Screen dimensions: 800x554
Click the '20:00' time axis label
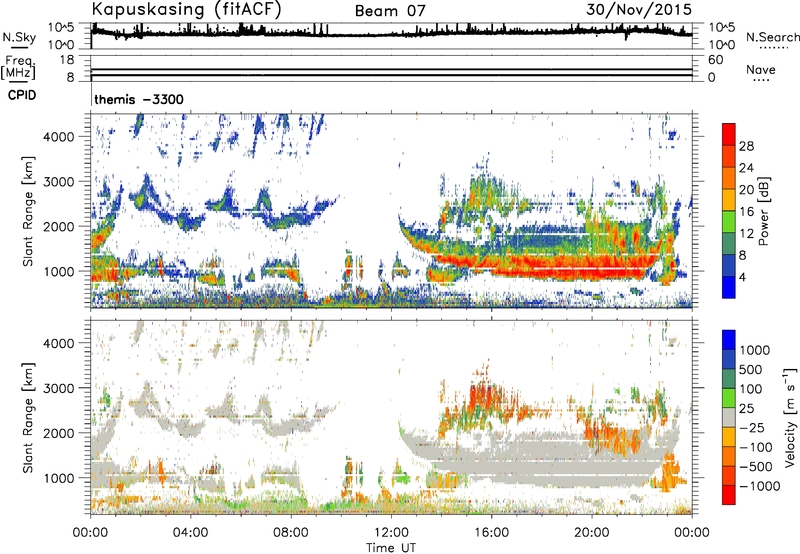(x=592, y=533)
